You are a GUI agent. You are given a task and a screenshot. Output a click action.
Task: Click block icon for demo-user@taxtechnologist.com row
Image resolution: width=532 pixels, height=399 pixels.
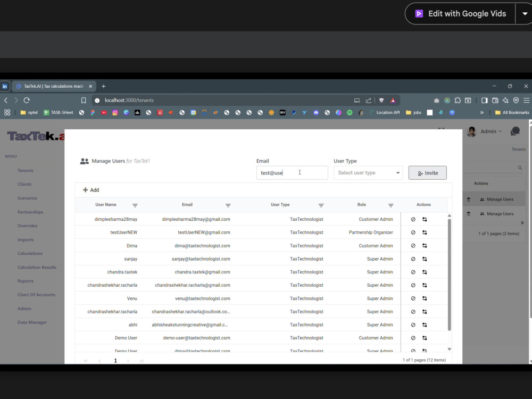[413, 338]
